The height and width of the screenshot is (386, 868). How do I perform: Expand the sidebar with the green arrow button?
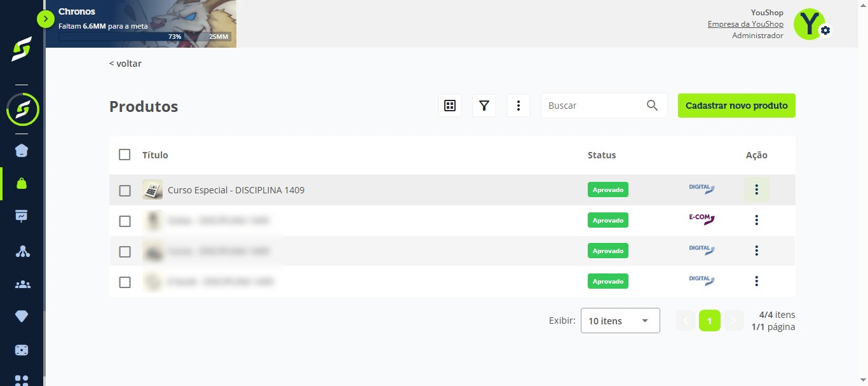tap(46, 19)
